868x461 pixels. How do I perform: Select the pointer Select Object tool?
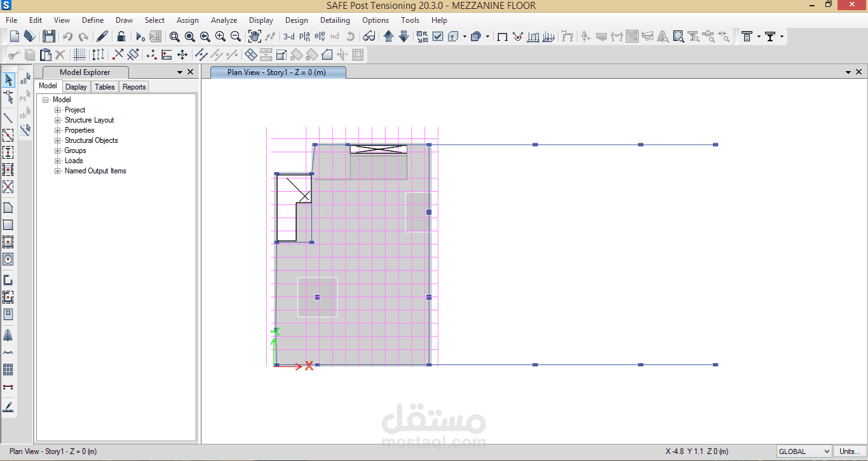pyautogui.click(x=8, y=80)
